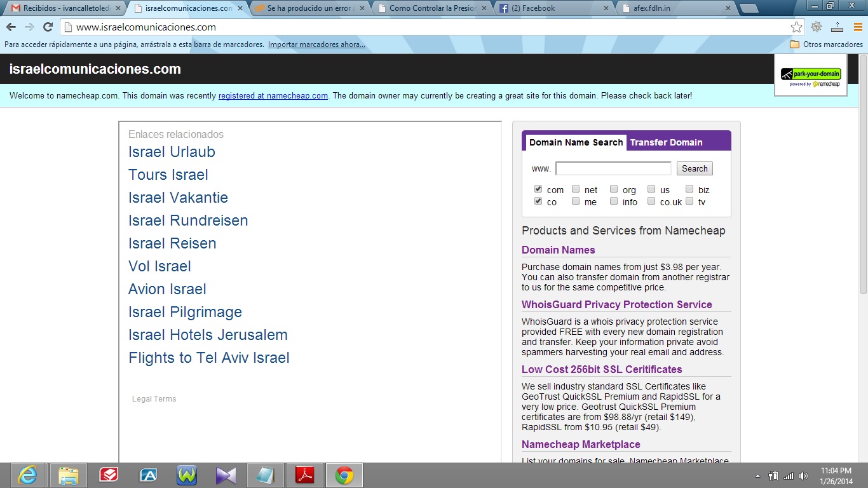Viewport: 868px width, 488px height.
Task: Select the Domain Name Search tab
Action: tap(576, 142)
